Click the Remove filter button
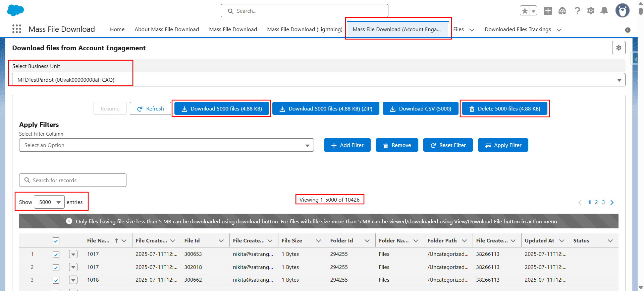 pos(397,145)
